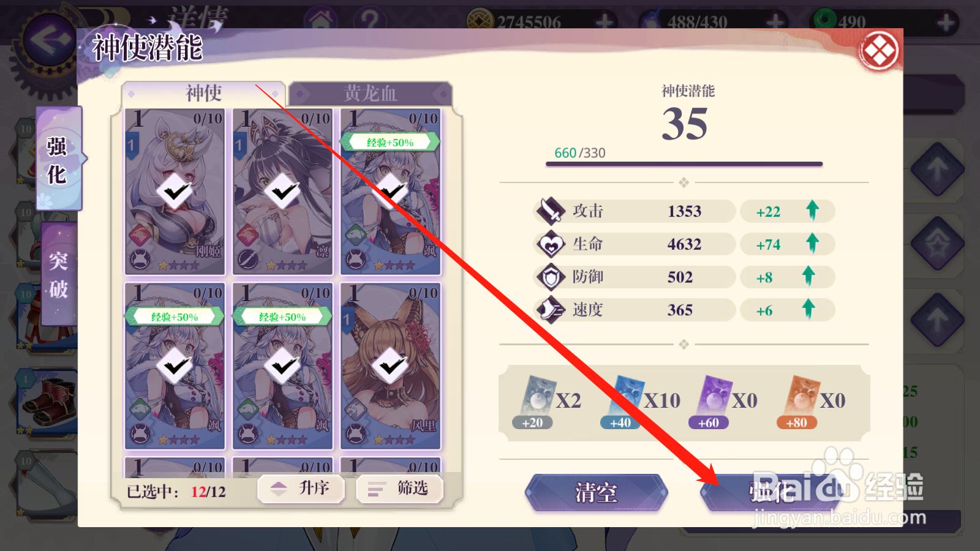Click the purple back arrow icon

pyautogui.click(x=50, y=42)
